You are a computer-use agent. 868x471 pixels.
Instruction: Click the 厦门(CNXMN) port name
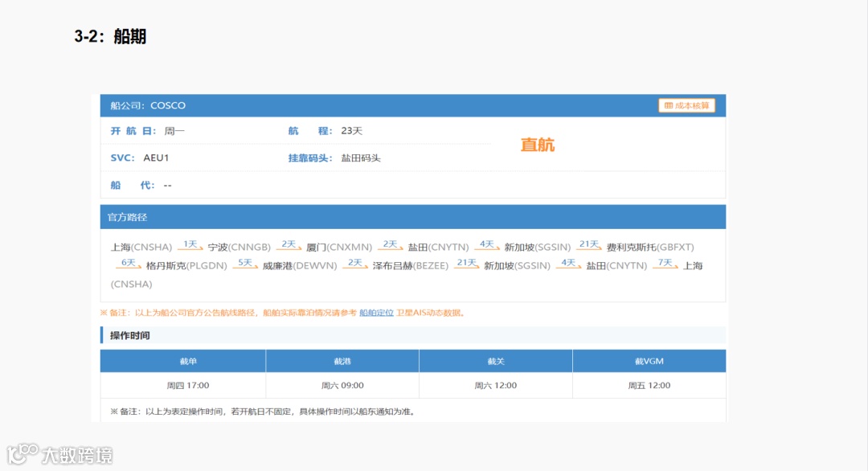coord(339,247)
